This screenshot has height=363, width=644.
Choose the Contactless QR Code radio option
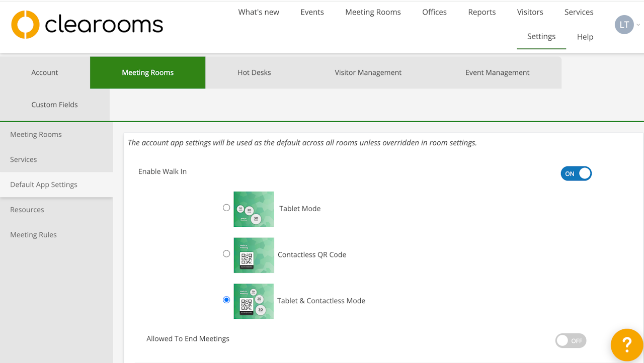[226, 254]
